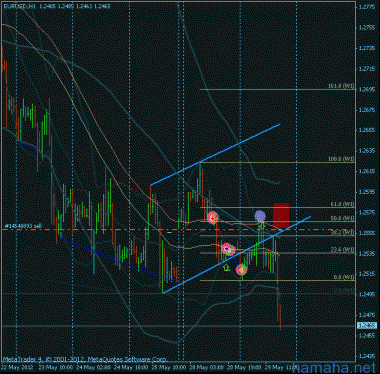Click the '100.0 (W1)' Fibonacci label
380x374 pixels.
click(341, 159)
